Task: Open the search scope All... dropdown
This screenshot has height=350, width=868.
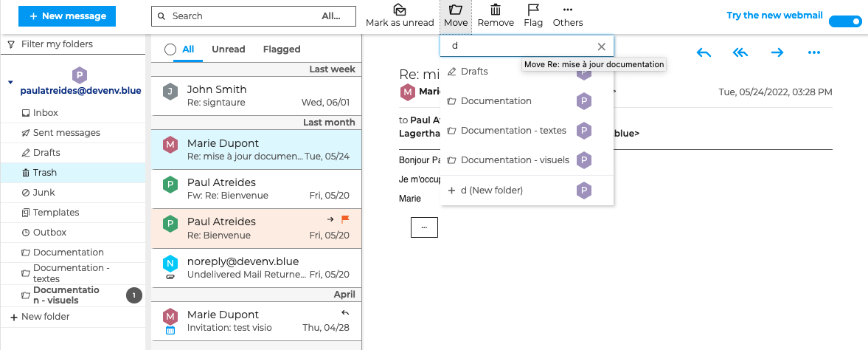Action: click(x=331, y=16)
